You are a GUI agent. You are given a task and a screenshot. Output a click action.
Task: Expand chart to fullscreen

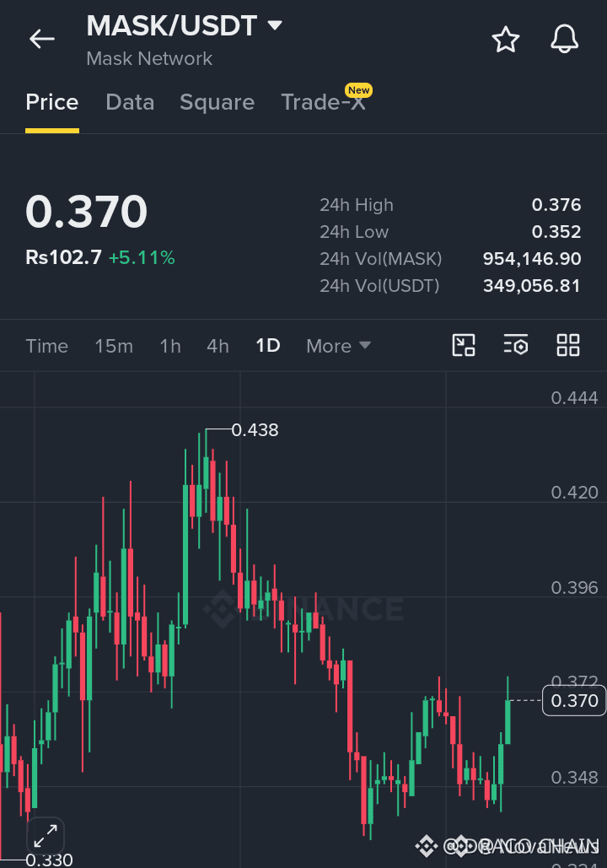[46, 835]
